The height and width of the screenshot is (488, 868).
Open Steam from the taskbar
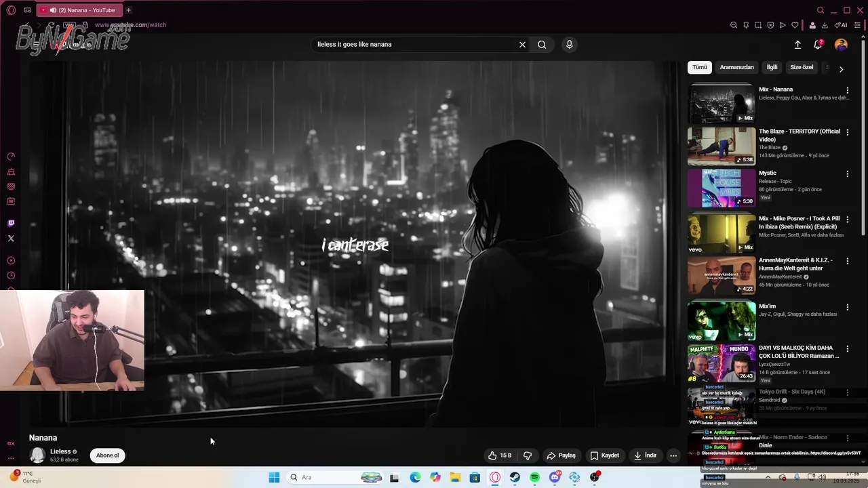point(515,477)
